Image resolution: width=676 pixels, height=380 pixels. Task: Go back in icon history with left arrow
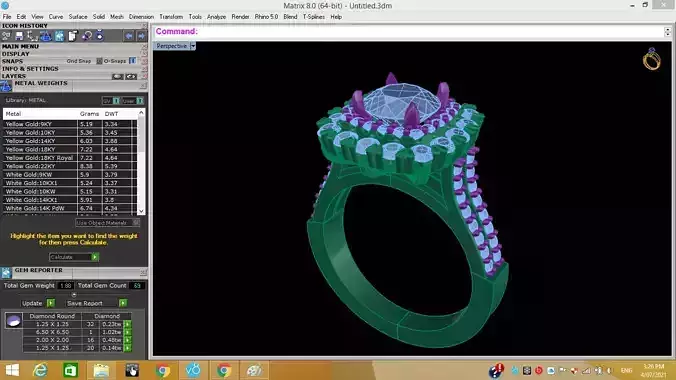point(128,36)
